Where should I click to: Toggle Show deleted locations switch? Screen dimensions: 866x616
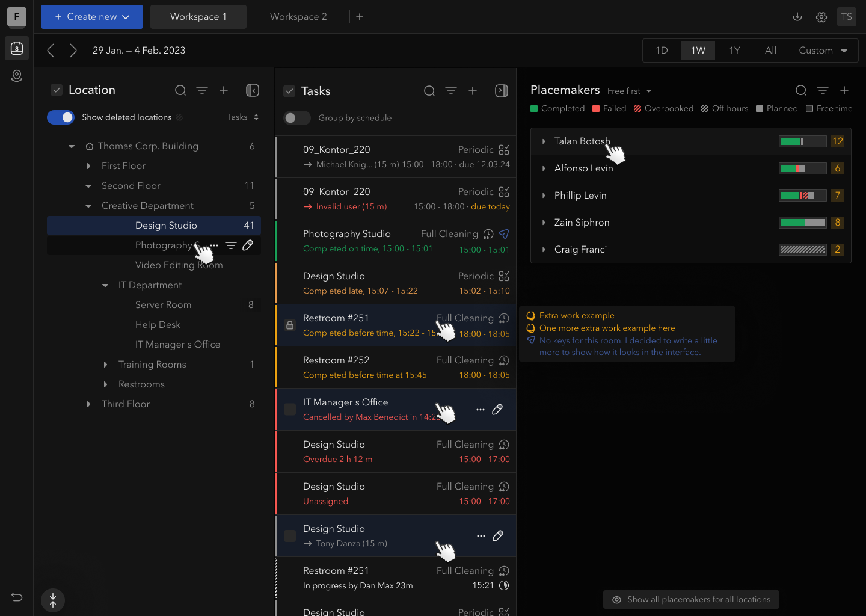(x=61, y=117)
